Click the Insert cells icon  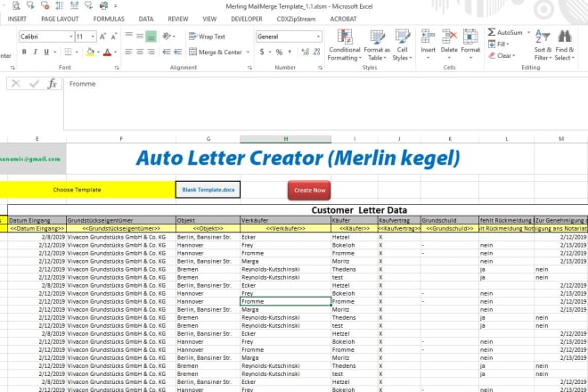(428, 37)
